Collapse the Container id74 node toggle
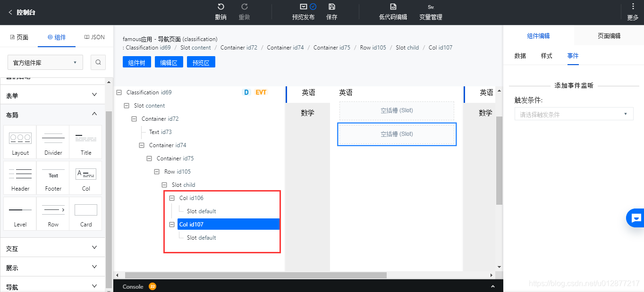 tap(142, 145)
